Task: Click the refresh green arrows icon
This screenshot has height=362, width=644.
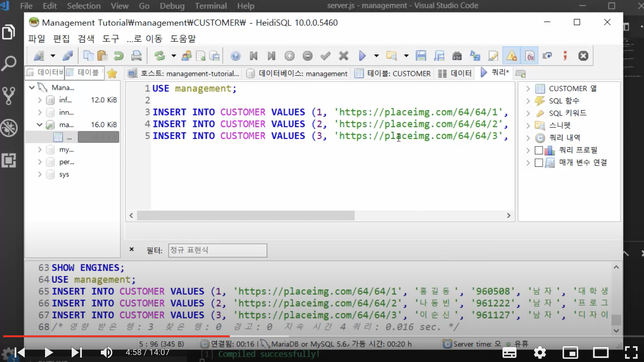Action: pyautogui.click(x=160, y=56)
